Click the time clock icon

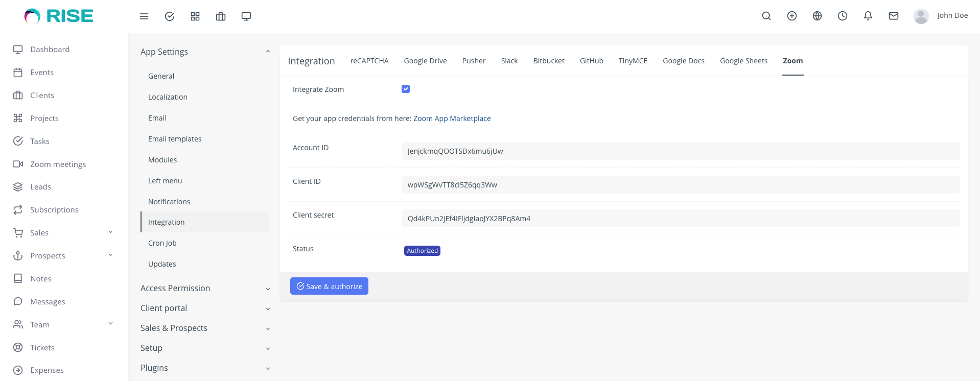pyautogui.click(x=843, y=16)
